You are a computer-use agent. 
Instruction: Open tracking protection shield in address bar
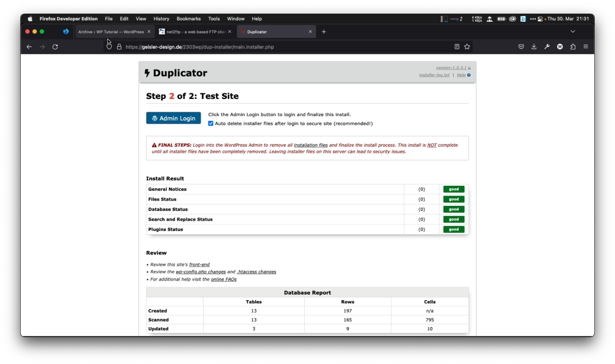click(x=109, y=47)
